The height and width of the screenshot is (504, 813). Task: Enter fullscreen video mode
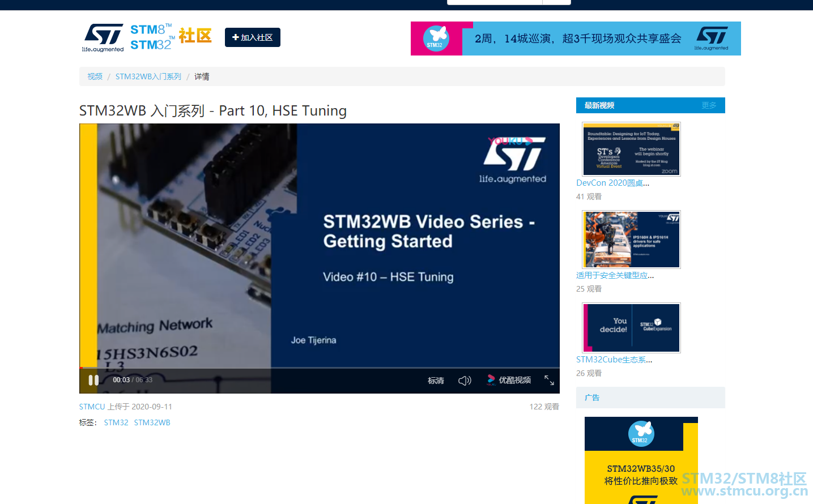[549, 380]
